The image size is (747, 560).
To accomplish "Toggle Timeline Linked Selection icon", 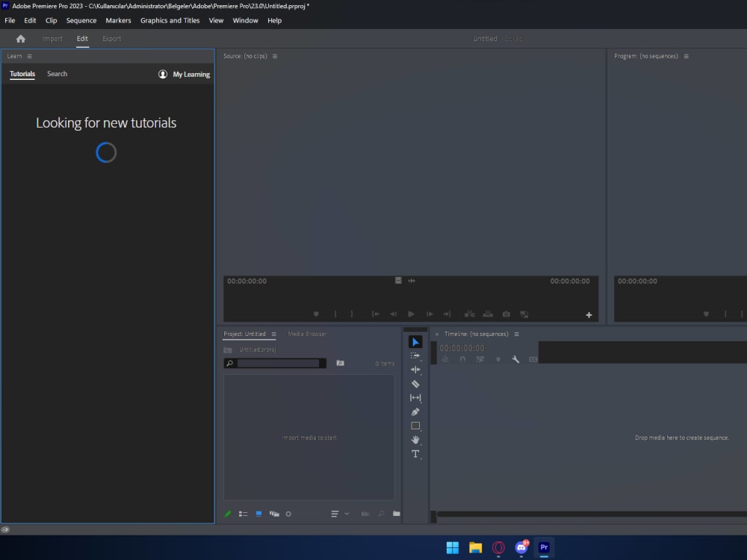I will (480, 360).
